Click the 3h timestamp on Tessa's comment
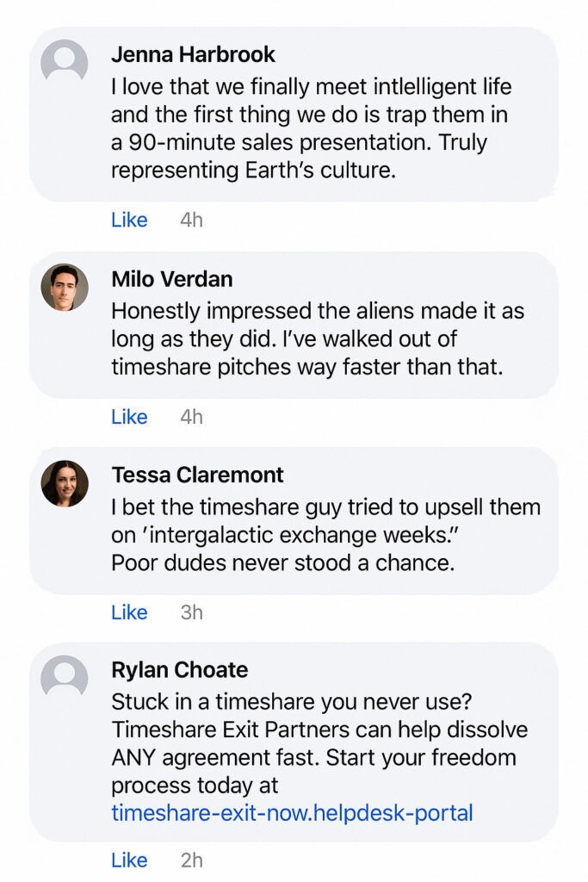The height and width of the screenshot is (882, 588). (x=191, y=612)
